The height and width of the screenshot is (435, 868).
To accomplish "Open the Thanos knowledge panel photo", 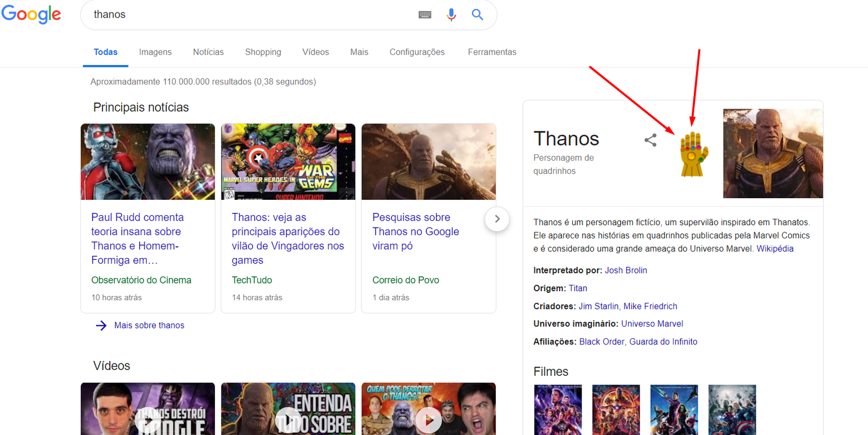I will tap(773, 154).
